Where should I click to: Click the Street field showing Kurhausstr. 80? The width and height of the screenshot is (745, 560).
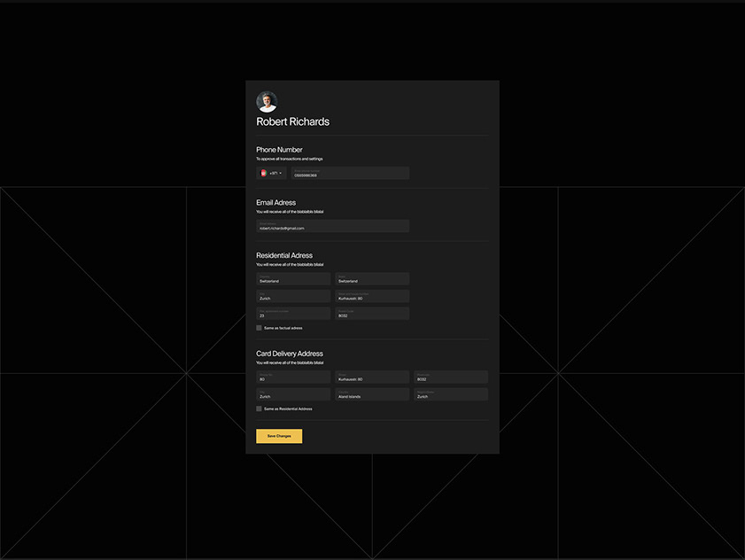tap(372, 296)
